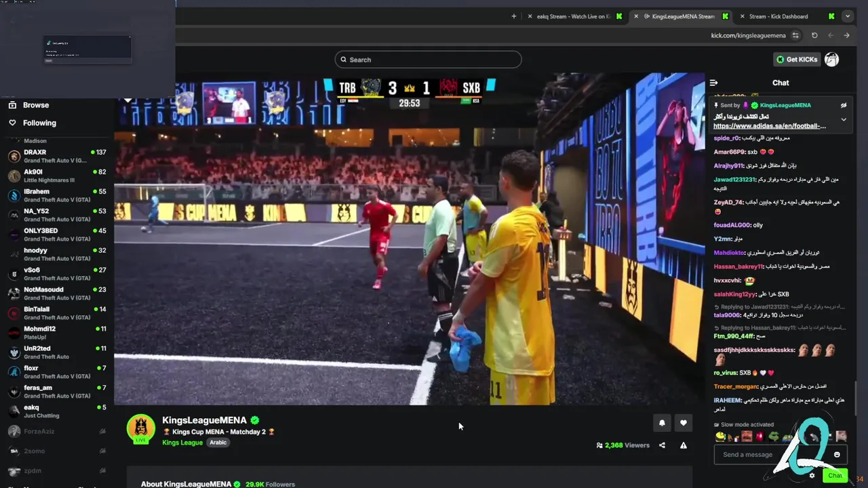
Task: Open site settings icon in address bar
Action: (x=795, y=35)
